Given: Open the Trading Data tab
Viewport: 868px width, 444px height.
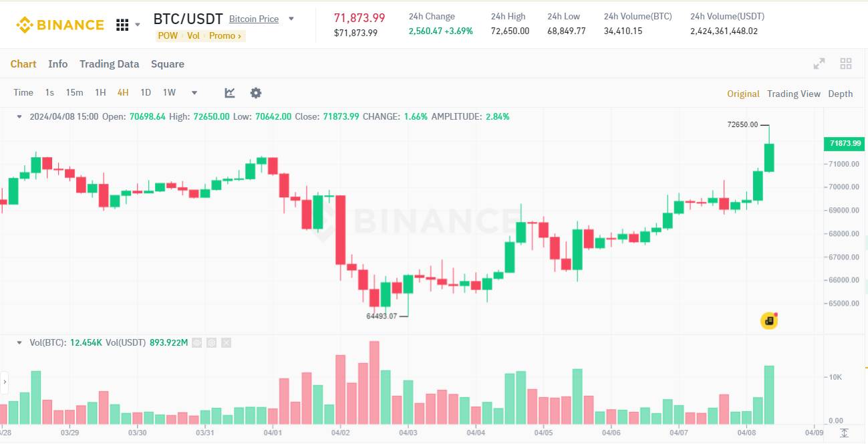Looking at the screenshot, I should coord(109,64).
